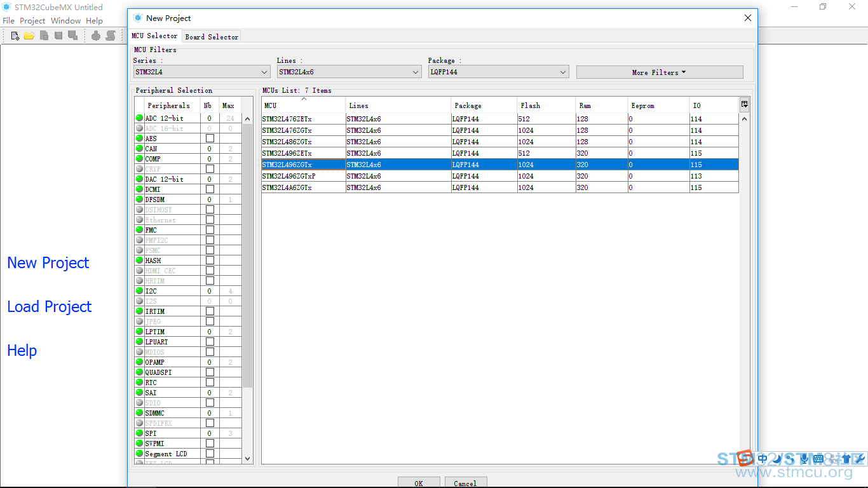The image size is (868, 488).
Task: Close the New Project dialog
Action: (748, 18)
